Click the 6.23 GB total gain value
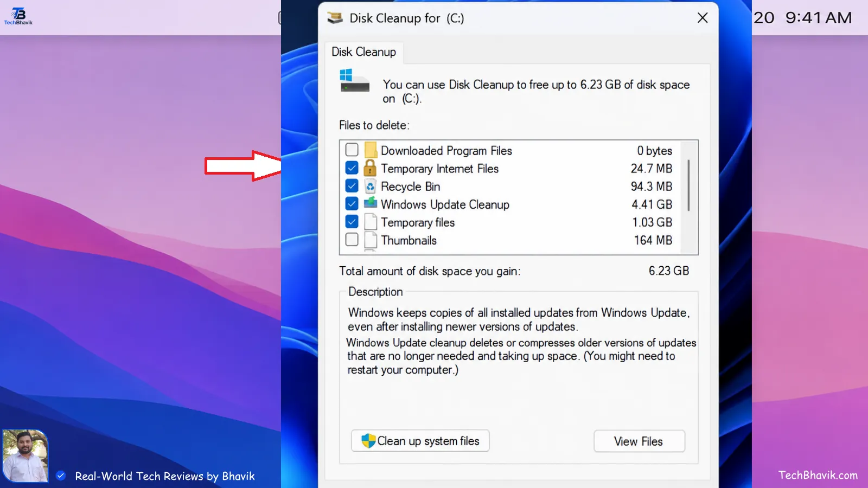This screenshot has height=488, width=868. 668,271
